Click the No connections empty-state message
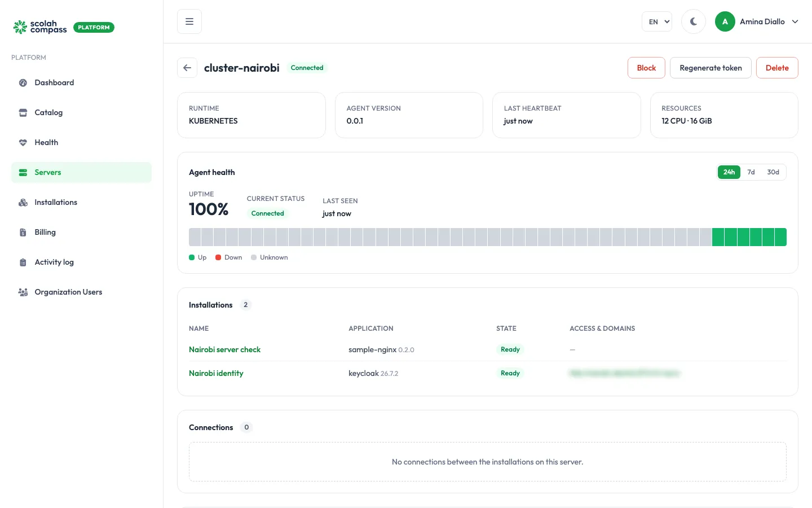812x508 pixels. [x=487, y=462]
